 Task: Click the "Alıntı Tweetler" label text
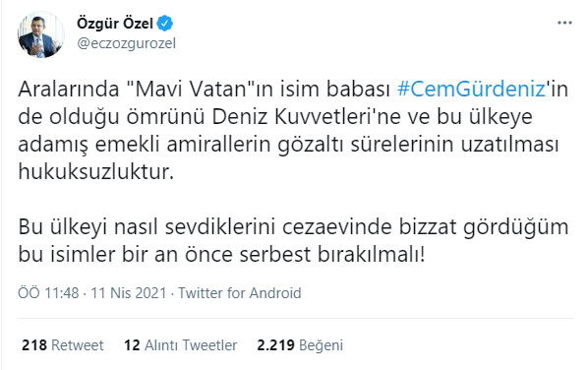[x=191, y=345]
